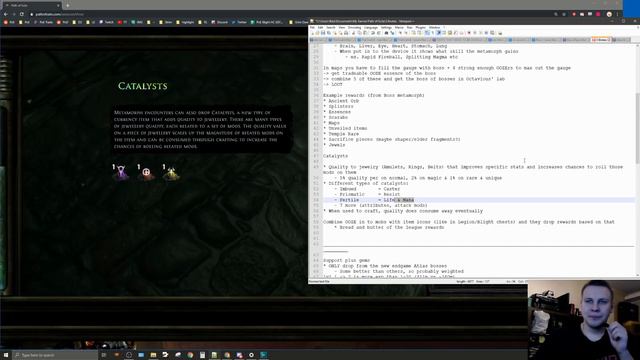This screenshot has height=360, width=640.
Task: Select the highlighted active document tab in Notepad++
Action: (x=600, y=40)
